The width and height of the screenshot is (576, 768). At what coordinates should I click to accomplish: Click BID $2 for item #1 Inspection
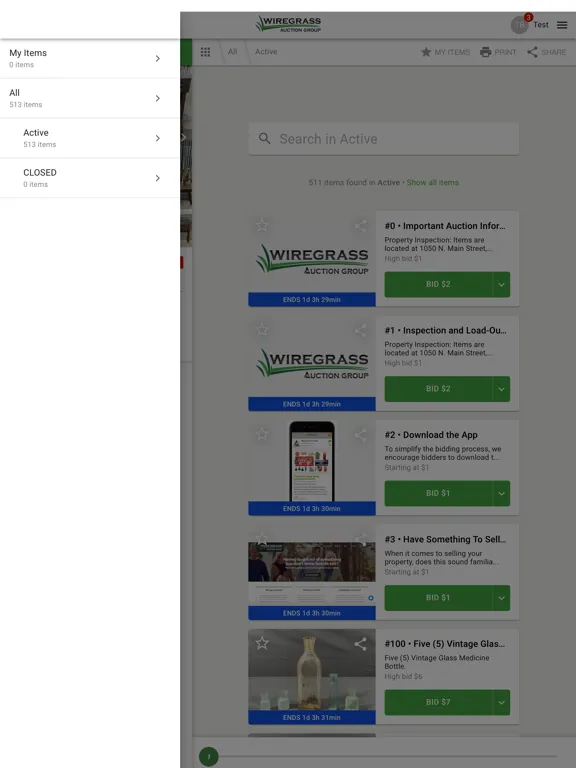click(438, 389)
